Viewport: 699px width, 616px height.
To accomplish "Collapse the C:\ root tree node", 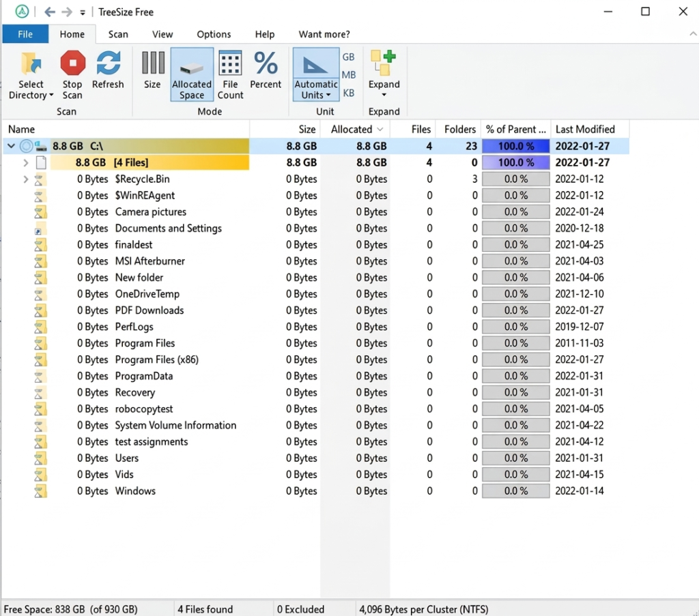I will click(x=11, y=146).
